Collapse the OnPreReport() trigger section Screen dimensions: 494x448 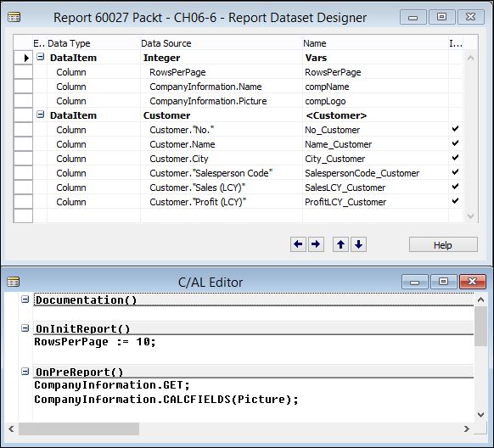coord(25,372)
